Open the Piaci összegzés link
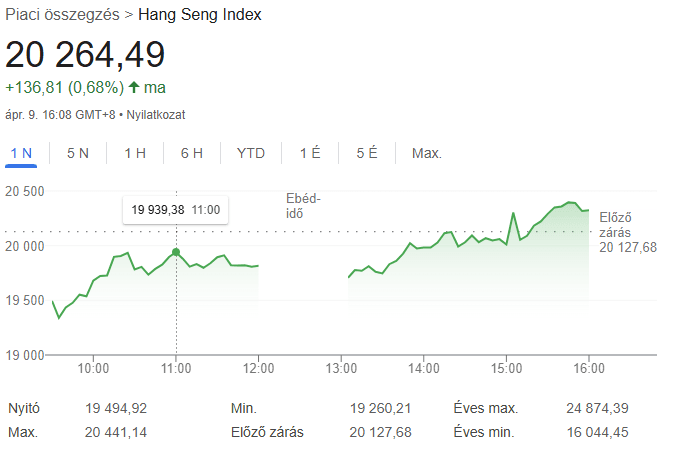Image resolution: width=682 pixels, height=452 pixels. click(x=62, y=15)
